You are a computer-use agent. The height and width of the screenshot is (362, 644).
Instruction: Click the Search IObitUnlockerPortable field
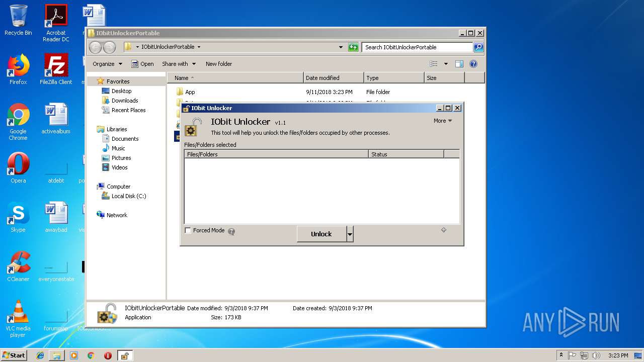pyautogui.click(x=417, y=47)
